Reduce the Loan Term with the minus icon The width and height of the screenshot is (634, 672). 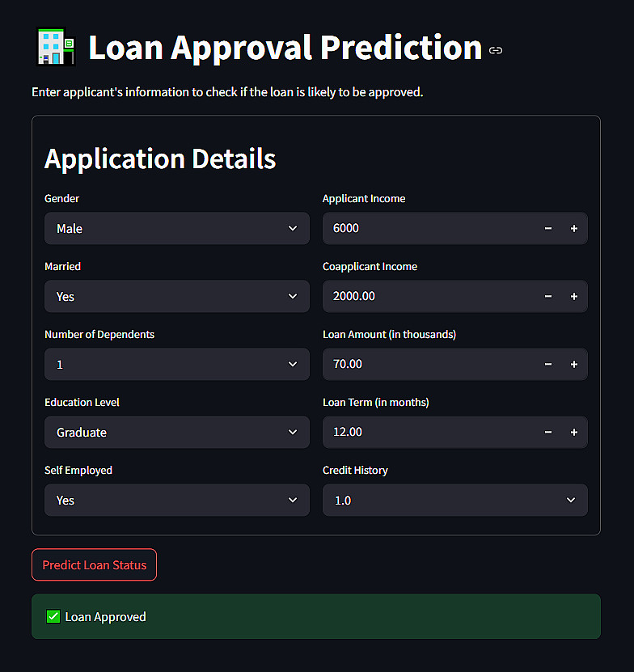pyautogui.click(x=548, y=433)
